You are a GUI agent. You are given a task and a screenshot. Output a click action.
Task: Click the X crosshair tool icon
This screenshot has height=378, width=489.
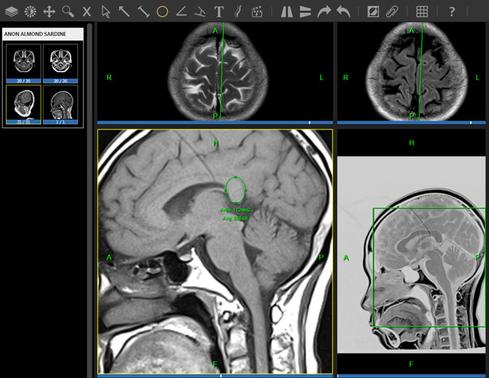pos(87,12)
